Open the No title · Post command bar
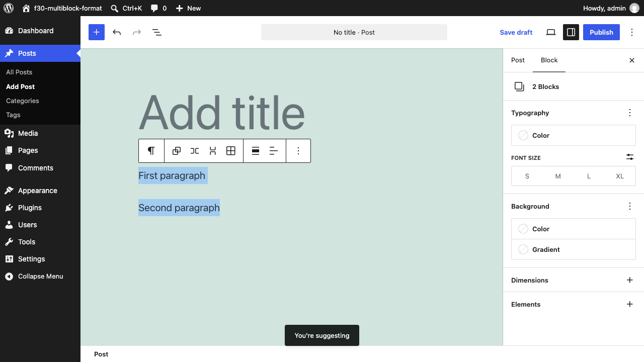The width and height of the screenshot is (644, 362). point(354,32)
